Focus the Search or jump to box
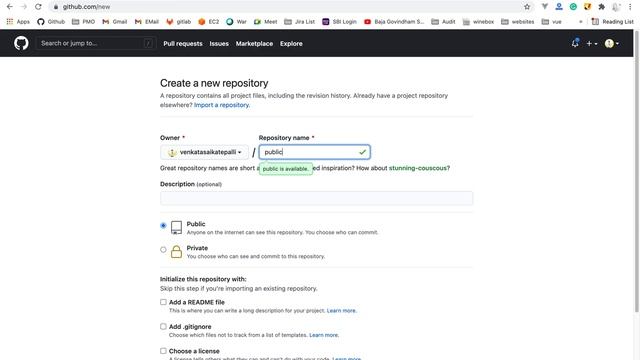Viewport: 640px width, 360px height. [96, 43]
